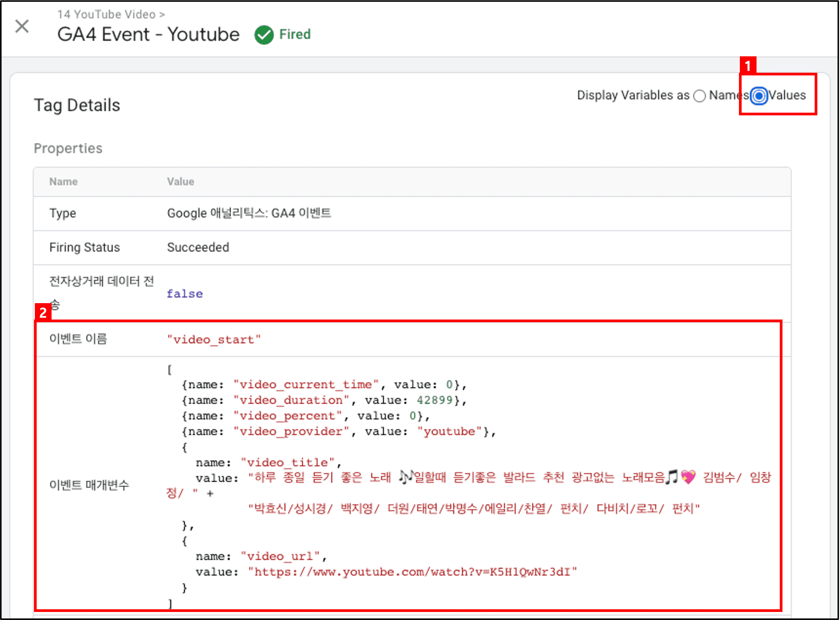Screen dimensions: 840x620
Task: Click the "video_title" name line
Action: [x=268, y=463]
